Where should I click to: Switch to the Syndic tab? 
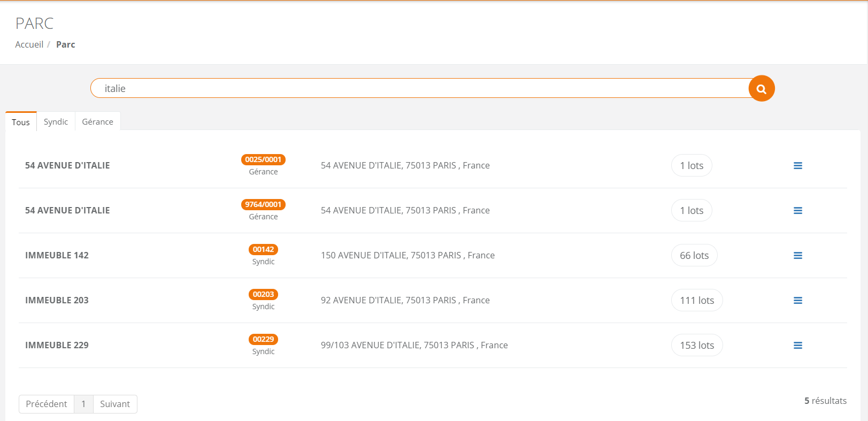tap(56, 121)
